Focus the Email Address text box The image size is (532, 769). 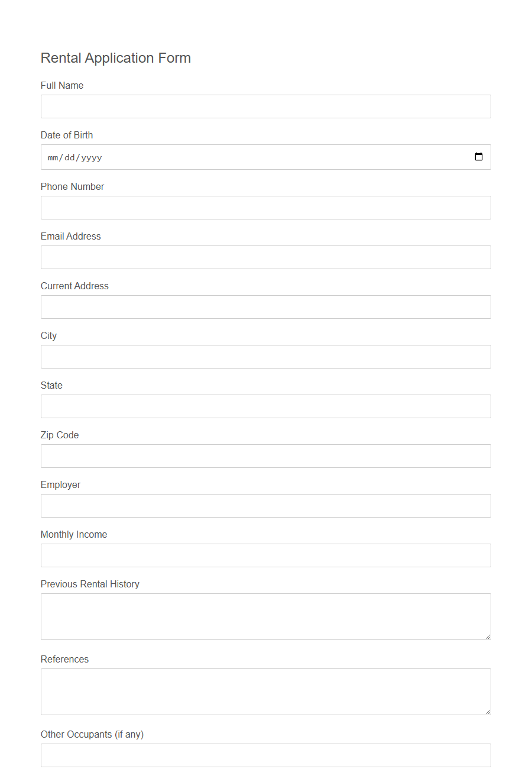click(x=265, y=257)
